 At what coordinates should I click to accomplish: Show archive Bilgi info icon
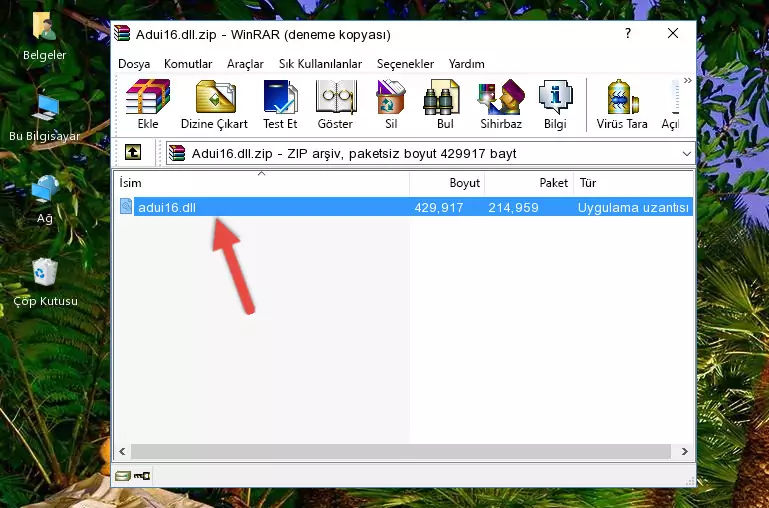pos(555,104)
